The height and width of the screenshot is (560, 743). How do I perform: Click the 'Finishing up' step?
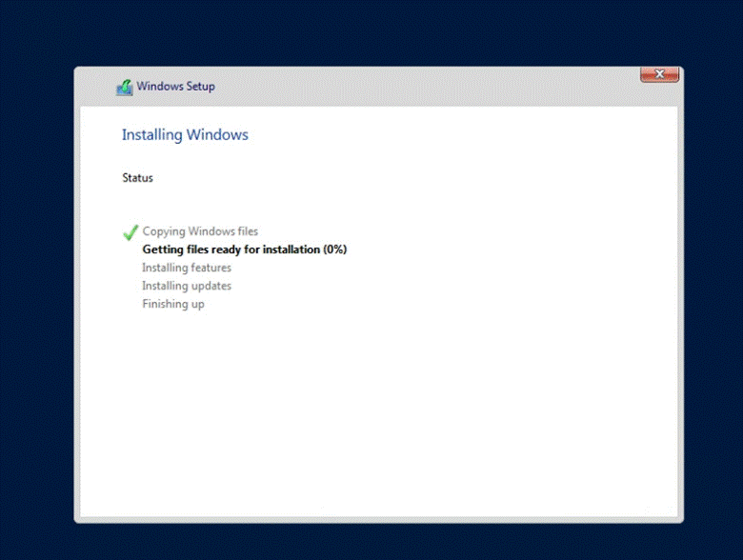point(173,304)
